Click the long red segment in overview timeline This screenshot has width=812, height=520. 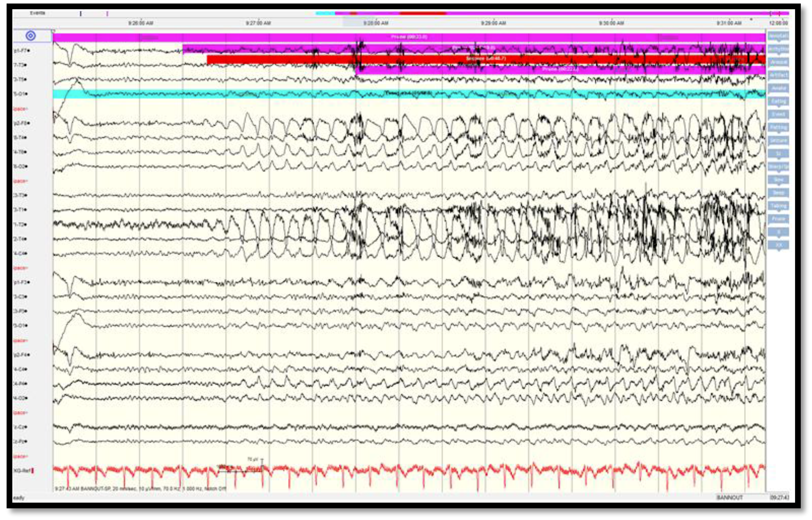(x=423, y=13)
